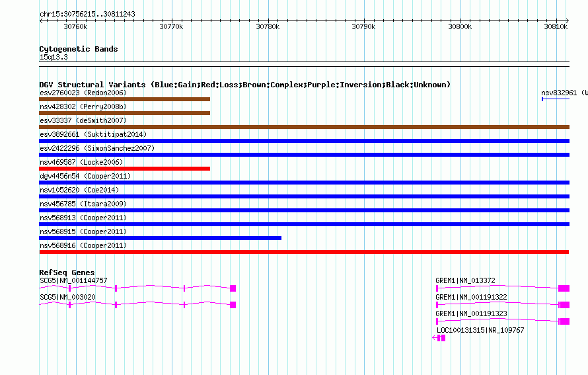Click the large exon of GREM1 NM_001191322
588x375 pixels.
tap(565, 305)
